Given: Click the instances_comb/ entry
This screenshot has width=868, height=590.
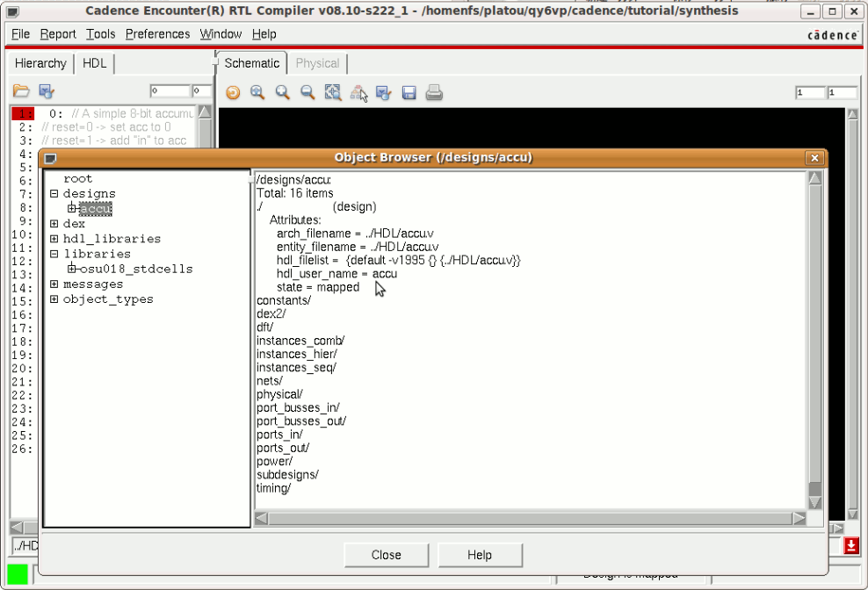Looking at the screenshot, I should coord(300,341).
